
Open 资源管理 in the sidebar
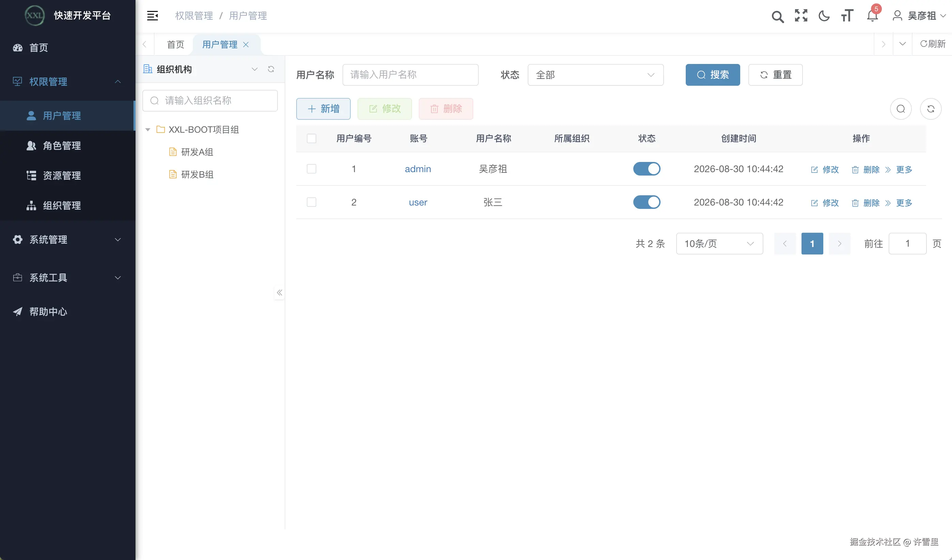click(x=68, y=176)
